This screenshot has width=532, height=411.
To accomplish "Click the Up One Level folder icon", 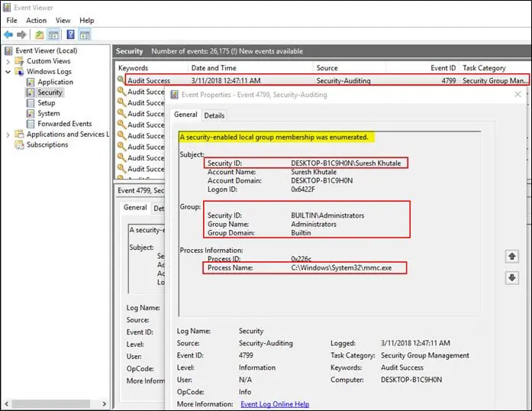I will tap(40, 35).
